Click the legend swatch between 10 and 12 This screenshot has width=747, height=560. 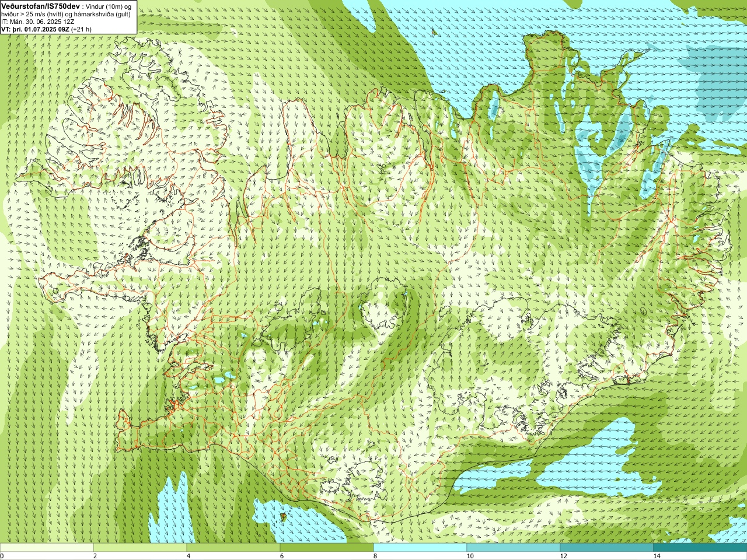514,548
